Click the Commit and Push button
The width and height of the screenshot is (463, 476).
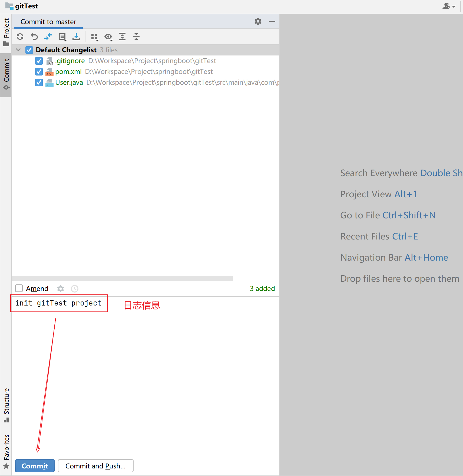point(95,466)
